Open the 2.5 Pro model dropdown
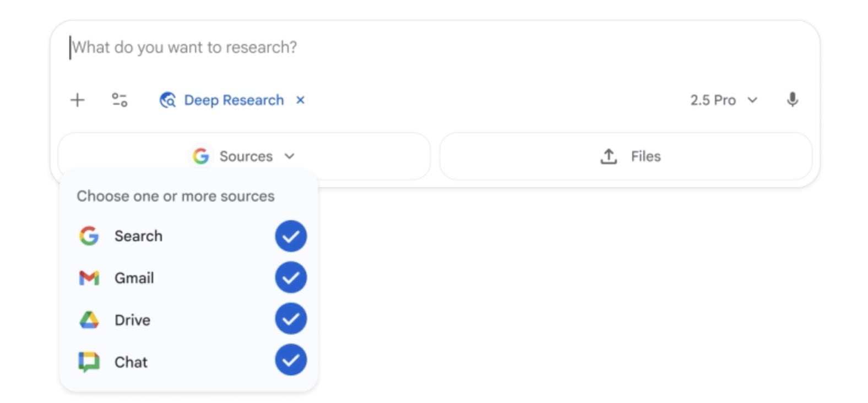This screenshot has height=403, width=868. (x=724, y=100)
